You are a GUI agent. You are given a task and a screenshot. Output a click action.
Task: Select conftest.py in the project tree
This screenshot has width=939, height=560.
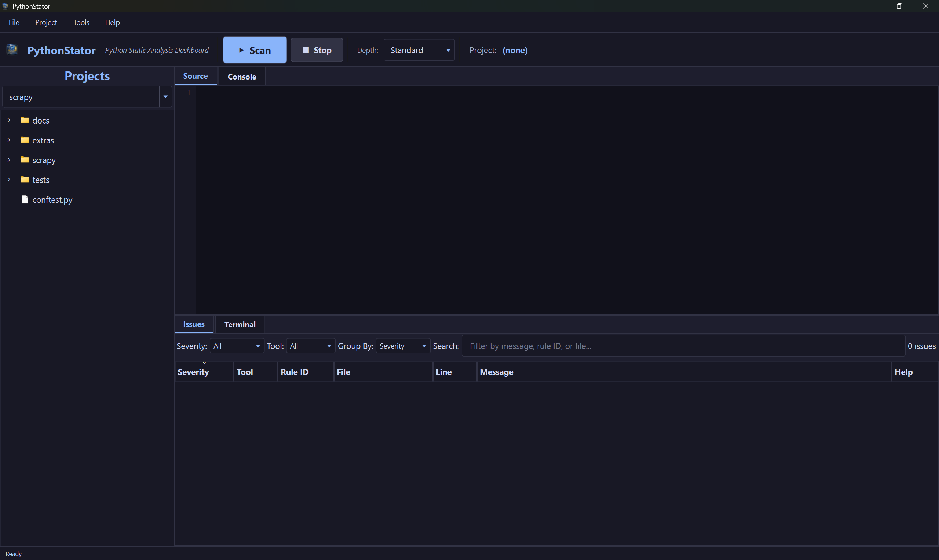click(52, 200)
